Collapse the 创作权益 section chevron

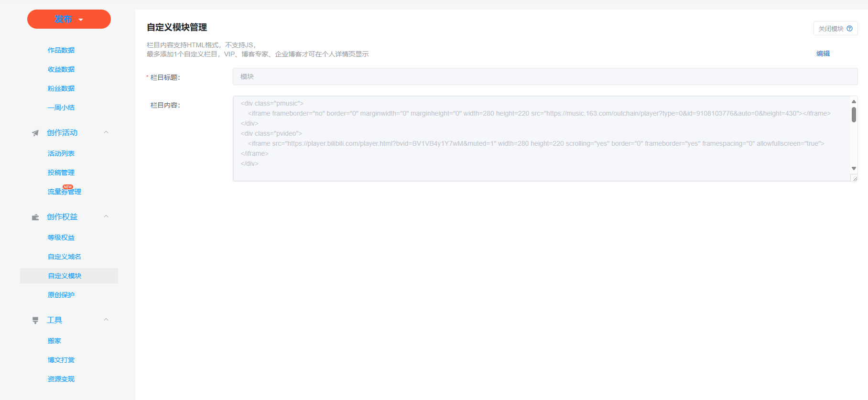(106, 216)
